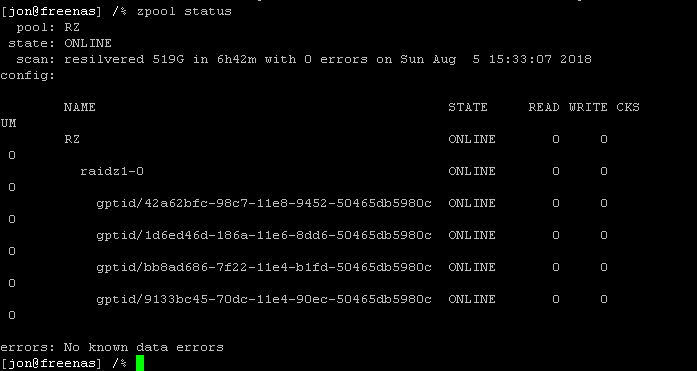Click the 'zpool status' command text
This screenshot has width=697, height=371.
click(184, 12)
